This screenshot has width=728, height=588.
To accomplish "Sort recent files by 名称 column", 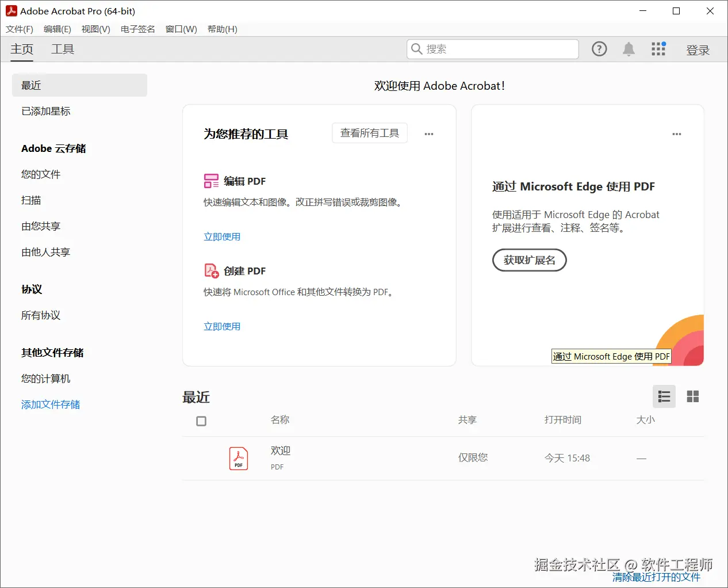I will pos(280,420).
